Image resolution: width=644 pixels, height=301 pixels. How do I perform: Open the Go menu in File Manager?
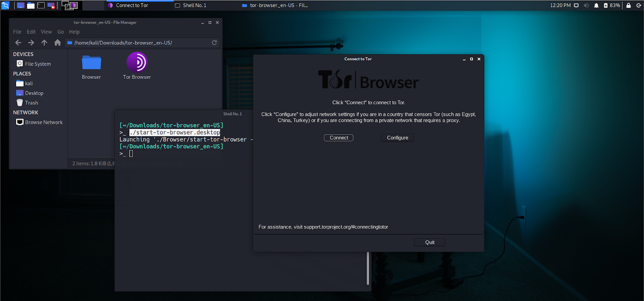click(61, 32)
